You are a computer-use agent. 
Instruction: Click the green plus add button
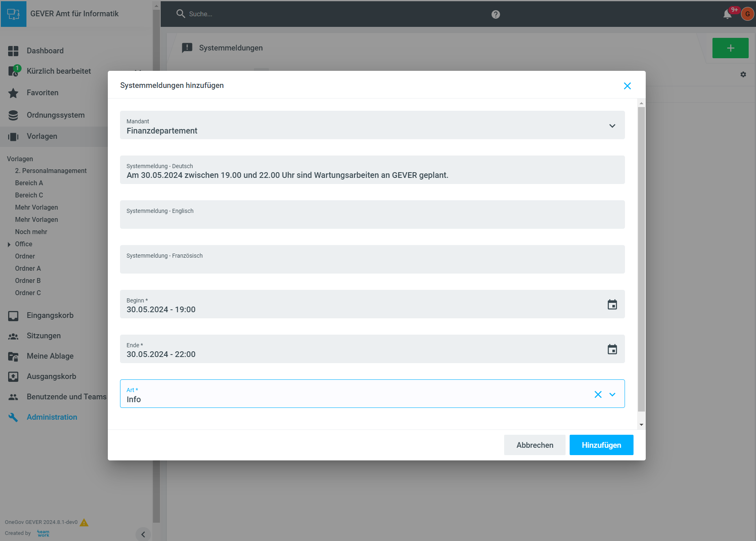[x=730, y=48]
